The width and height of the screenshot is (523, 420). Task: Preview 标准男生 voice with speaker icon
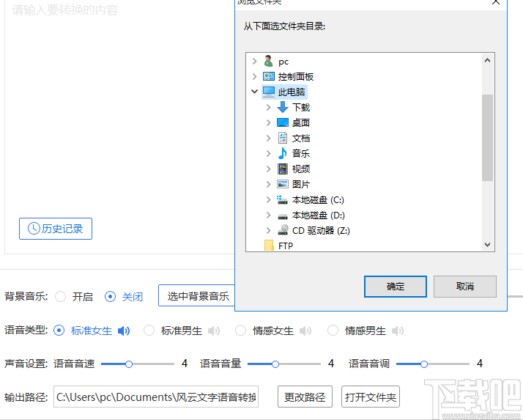tap(214, 331)
